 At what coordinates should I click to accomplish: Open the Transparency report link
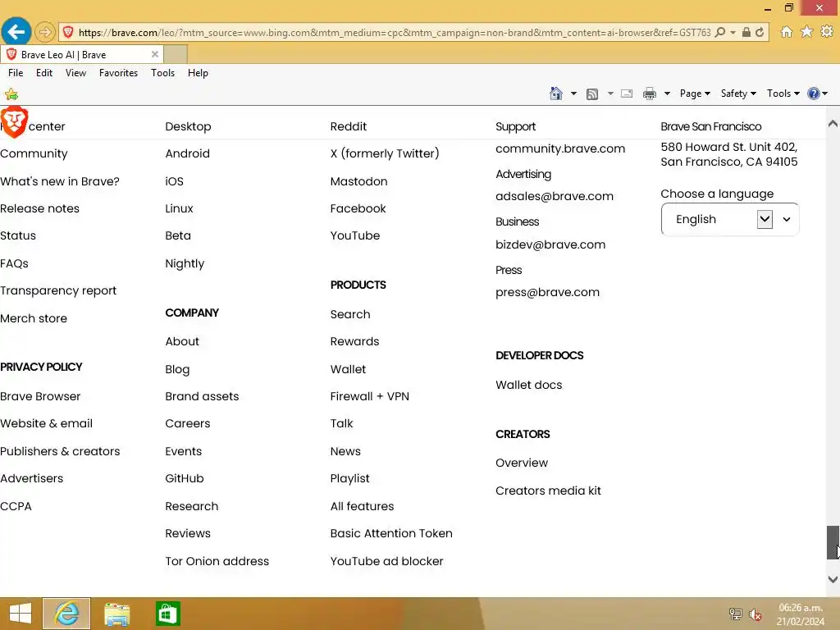pyautogui.click(x=58, y=290)
